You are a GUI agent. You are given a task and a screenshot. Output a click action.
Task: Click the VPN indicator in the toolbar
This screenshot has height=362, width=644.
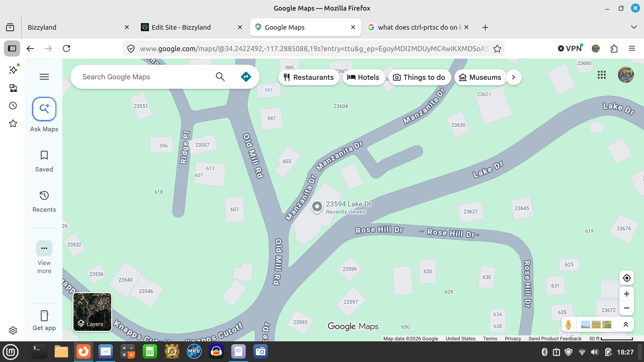(570, 48)
